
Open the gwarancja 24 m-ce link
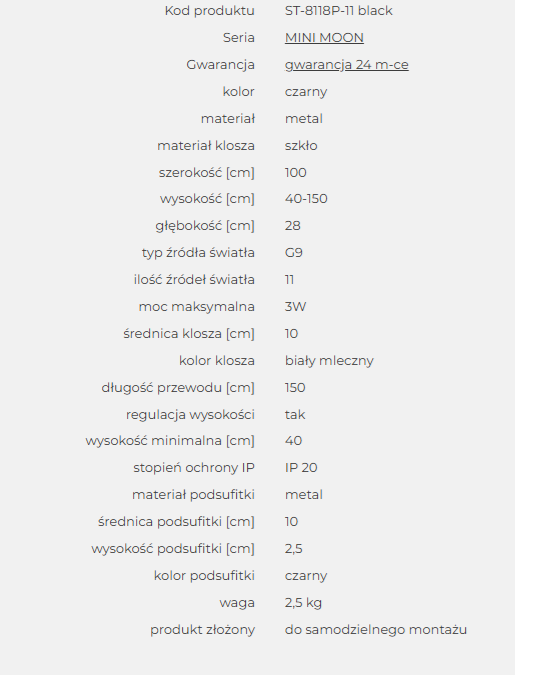pyautogui.click(x=347, y=65)
